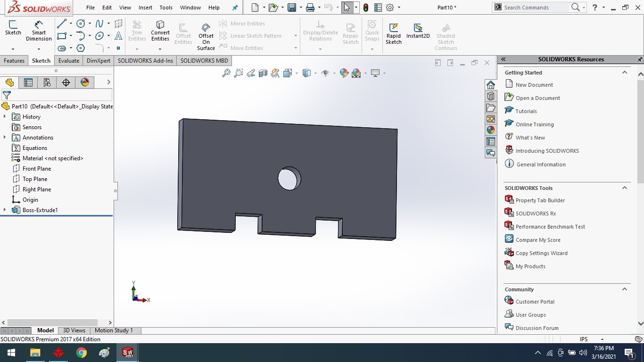644x362 pixels.
Task: Click the Options gear icon
Action: click(x=390, y=8)
